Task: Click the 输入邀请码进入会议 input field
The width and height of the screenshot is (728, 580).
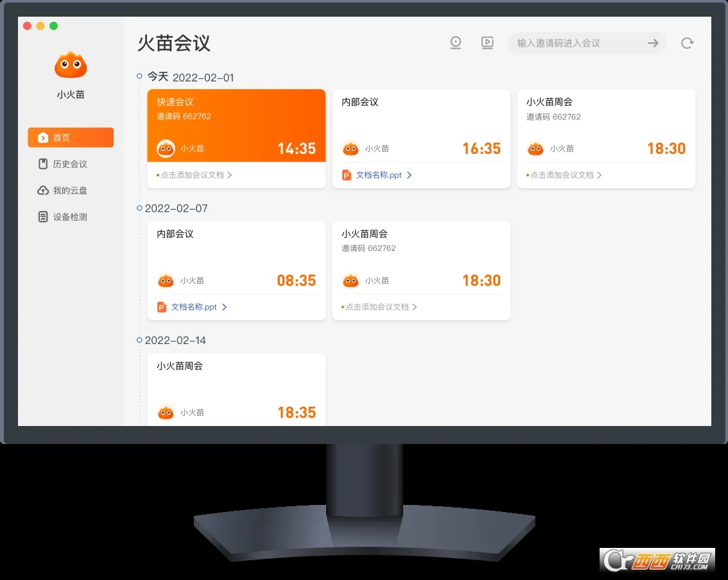Action: click(x=578, y=43)
